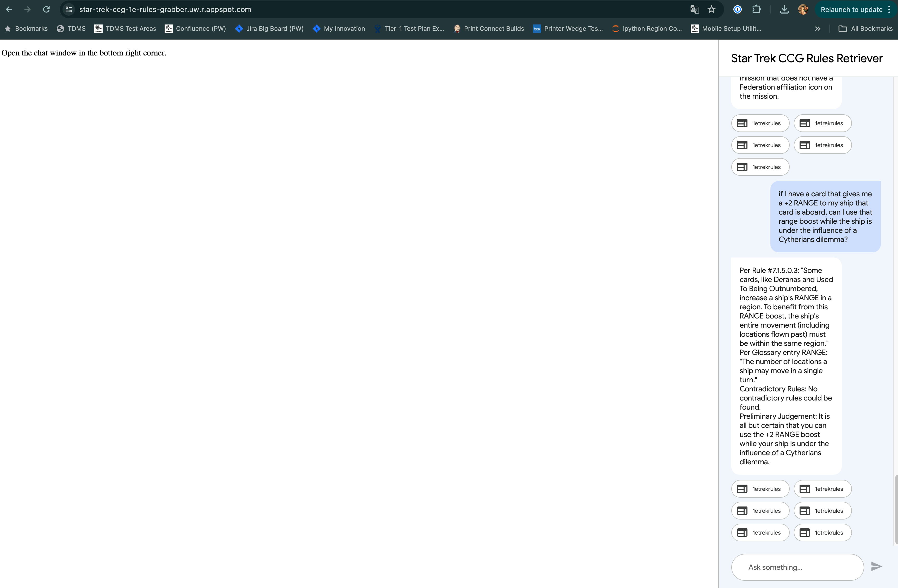
Task: Open the Google Translate icon in address bar
Action: [x=694, y=9]
